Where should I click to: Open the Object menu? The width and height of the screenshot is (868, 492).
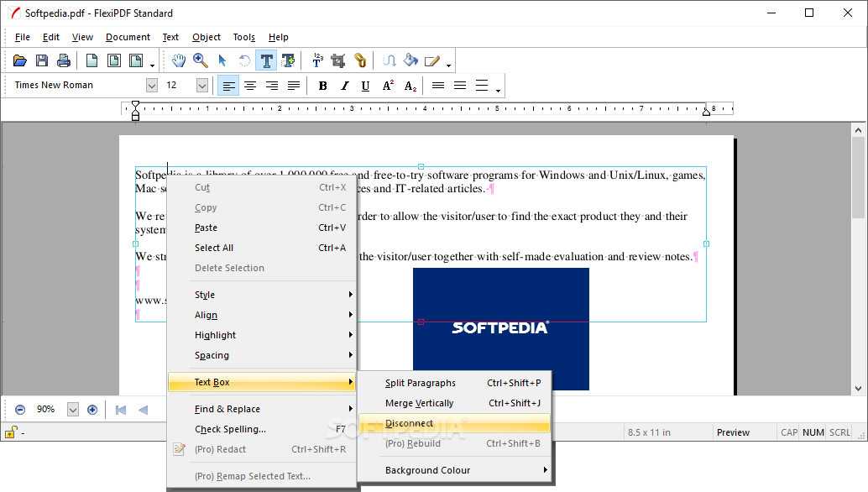[207, 37]
